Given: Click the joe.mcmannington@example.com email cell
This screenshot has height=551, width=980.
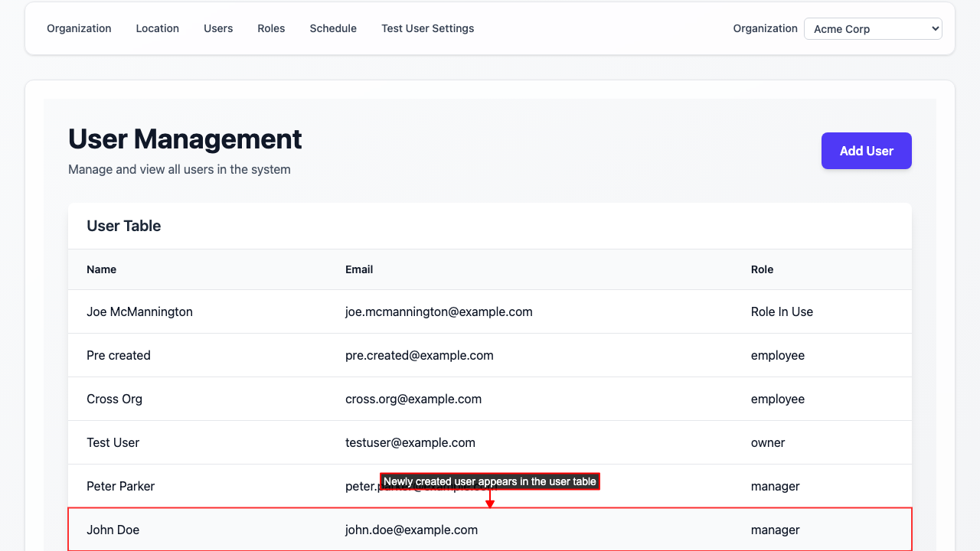Looking at the screenshot, I should click(x=439, y=311).
